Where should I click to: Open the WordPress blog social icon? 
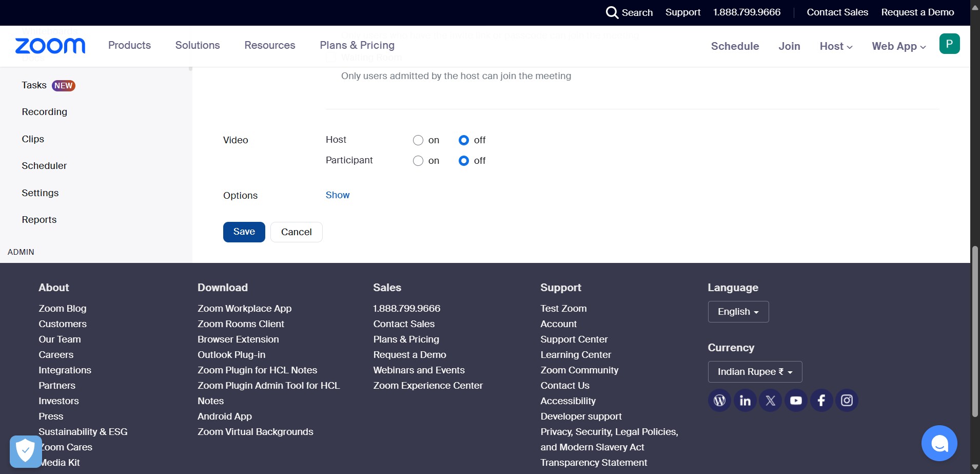719,401
